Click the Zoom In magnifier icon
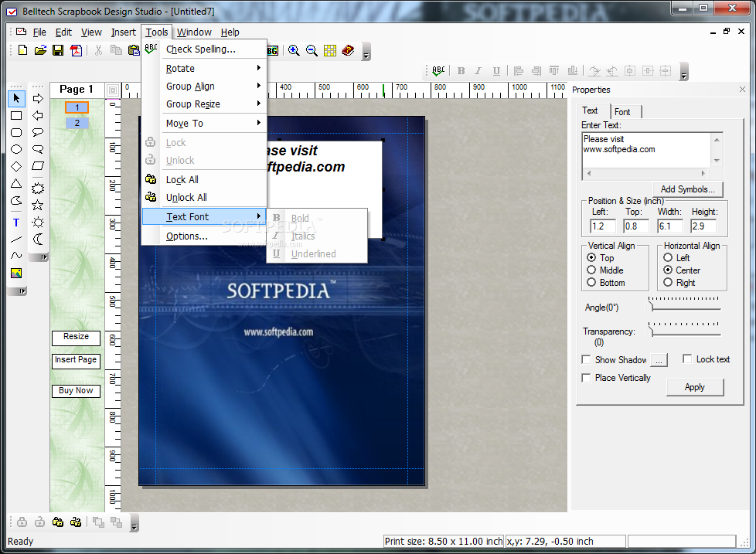 click(x=294, y=50)
